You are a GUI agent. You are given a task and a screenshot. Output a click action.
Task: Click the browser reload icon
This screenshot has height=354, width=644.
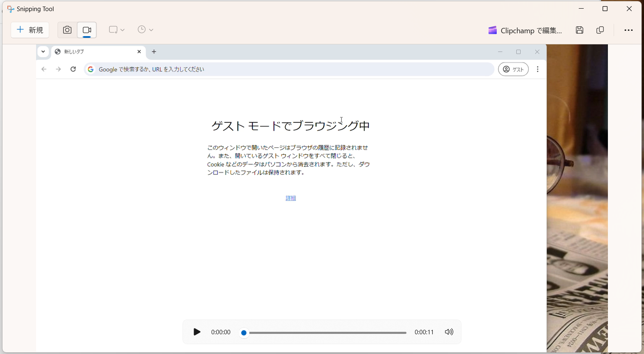coord(73,69)
